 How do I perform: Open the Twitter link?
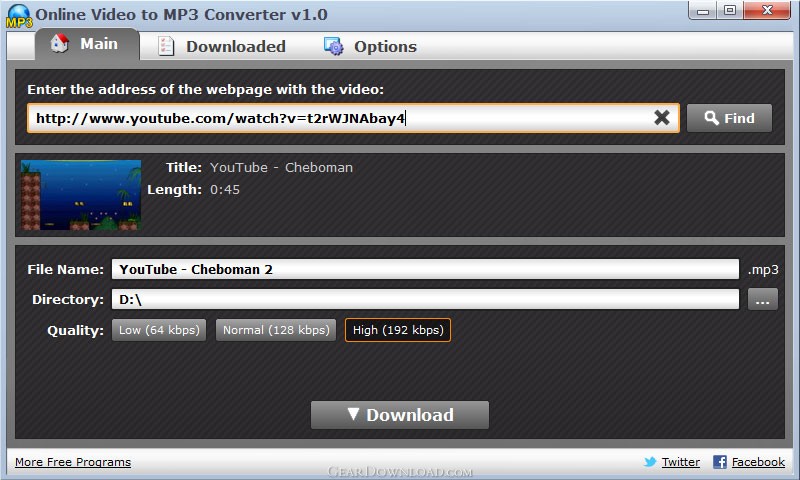pos(681,462)
